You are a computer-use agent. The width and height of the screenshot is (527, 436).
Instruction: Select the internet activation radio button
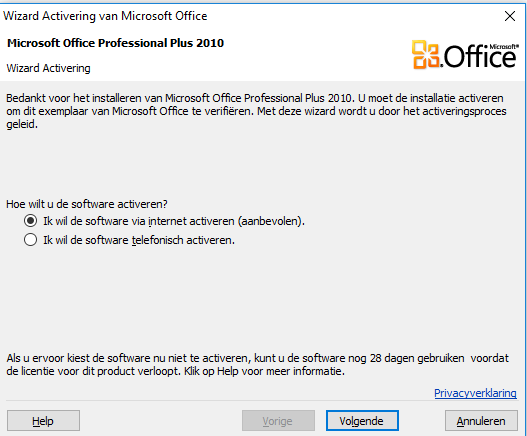coord(30,221)
